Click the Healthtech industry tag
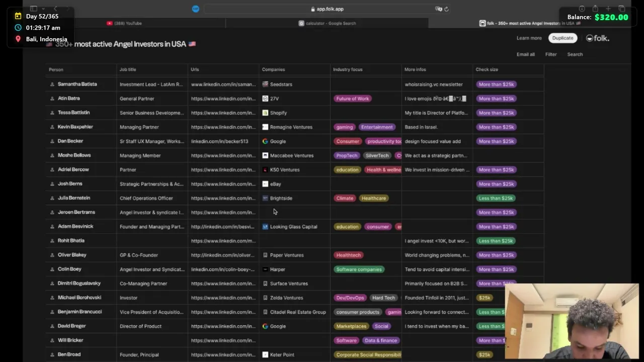 348,255
